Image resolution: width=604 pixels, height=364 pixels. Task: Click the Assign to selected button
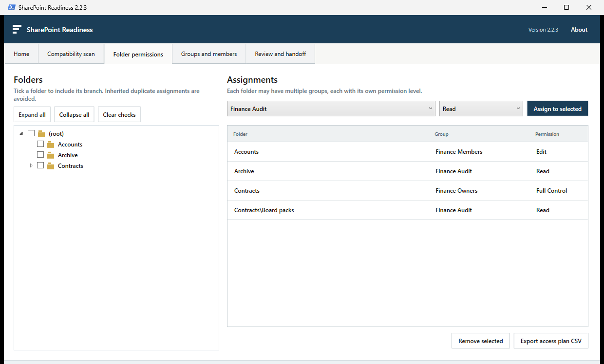[558, 109]
